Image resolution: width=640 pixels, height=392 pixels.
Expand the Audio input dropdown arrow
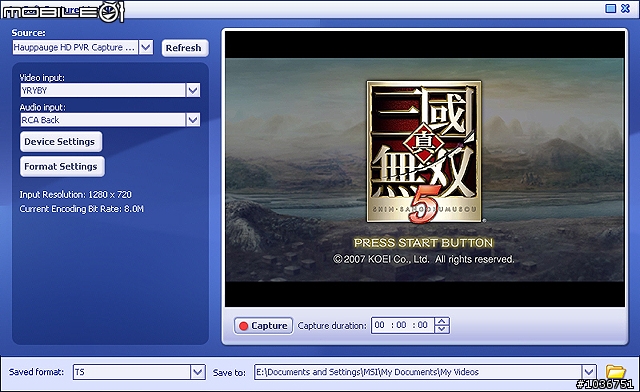coord(193,120)
